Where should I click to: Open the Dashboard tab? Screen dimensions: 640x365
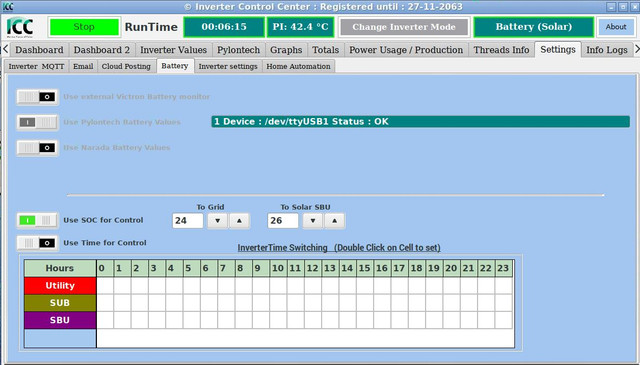(x=39, y=50)
